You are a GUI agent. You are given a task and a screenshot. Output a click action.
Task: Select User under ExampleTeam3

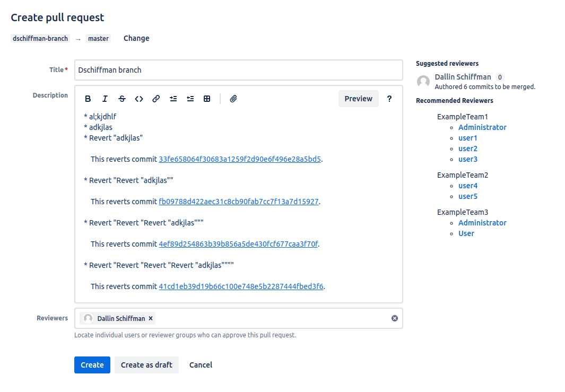466,233
